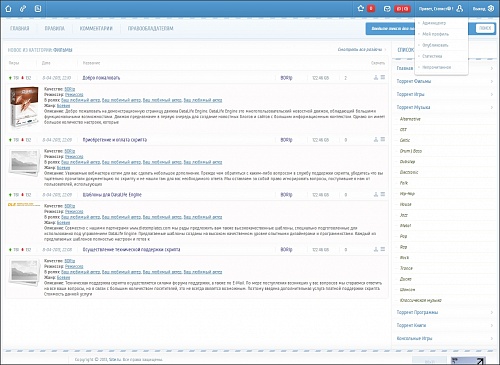Expand Консольные Игры chevron in sidebar
500x365 pixels.
492,338
